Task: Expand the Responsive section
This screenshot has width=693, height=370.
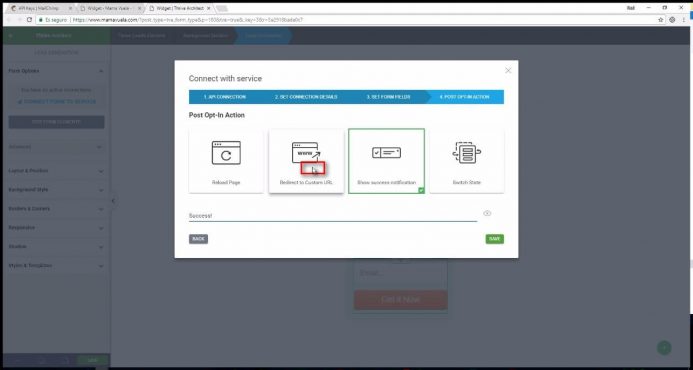Action: [57, 228]
